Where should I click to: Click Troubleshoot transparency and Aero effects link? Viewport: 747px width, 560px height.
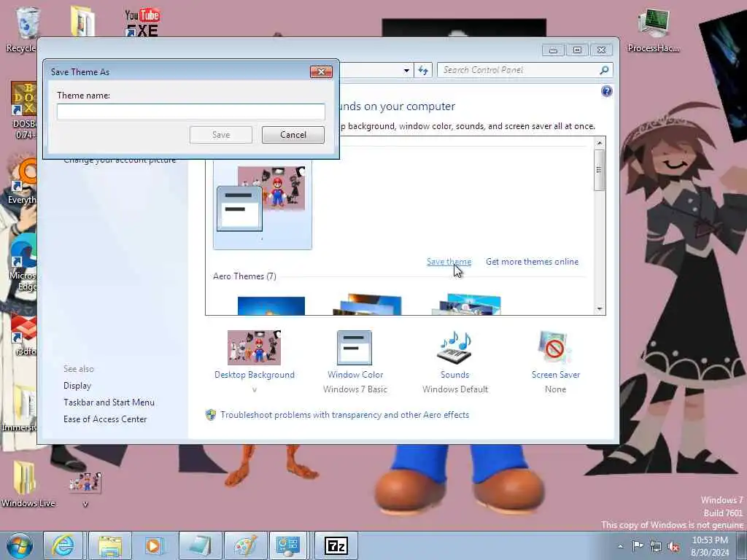pyautogui.click(x=344, y=415)
